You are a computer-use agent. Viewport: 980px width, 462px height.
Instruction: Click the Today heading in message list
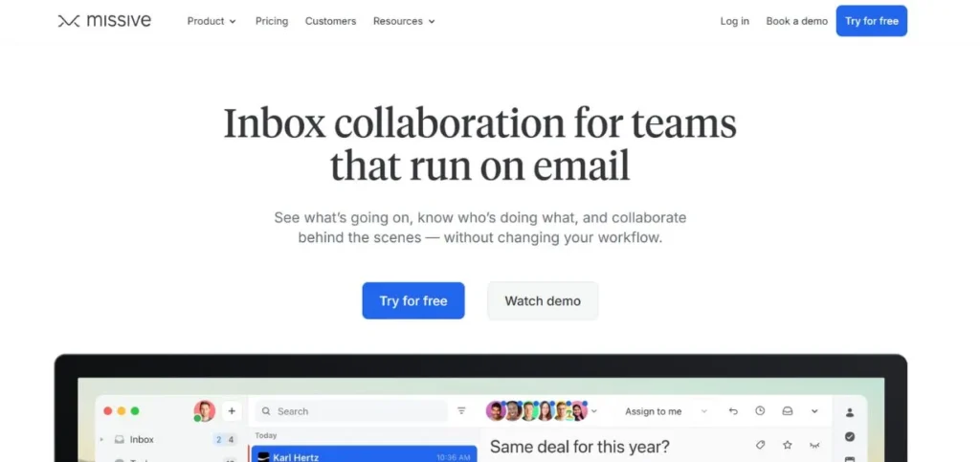pos(266,435)
